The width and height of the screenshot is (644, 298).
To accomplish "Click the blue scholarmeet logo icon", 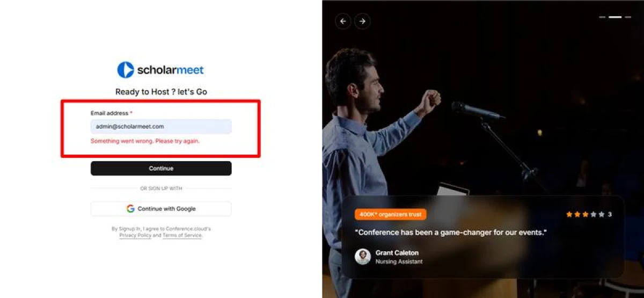I will pos(126,70).
